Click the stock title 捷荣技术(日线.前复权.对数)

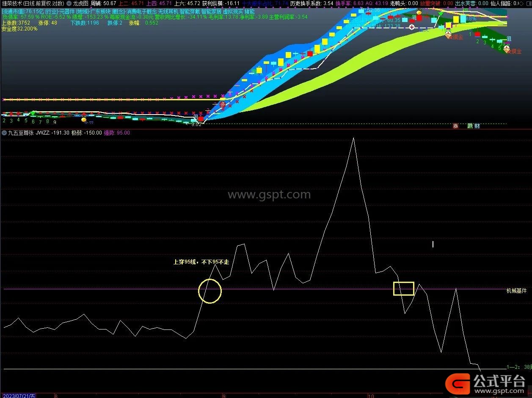(x=33, y=3)
